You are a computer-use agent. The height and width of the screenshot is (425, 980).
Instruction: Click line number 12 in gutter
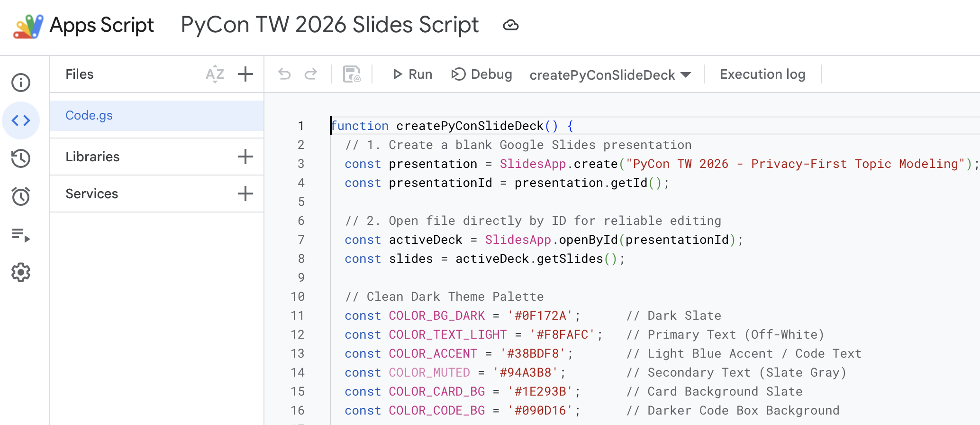[298, 334]
